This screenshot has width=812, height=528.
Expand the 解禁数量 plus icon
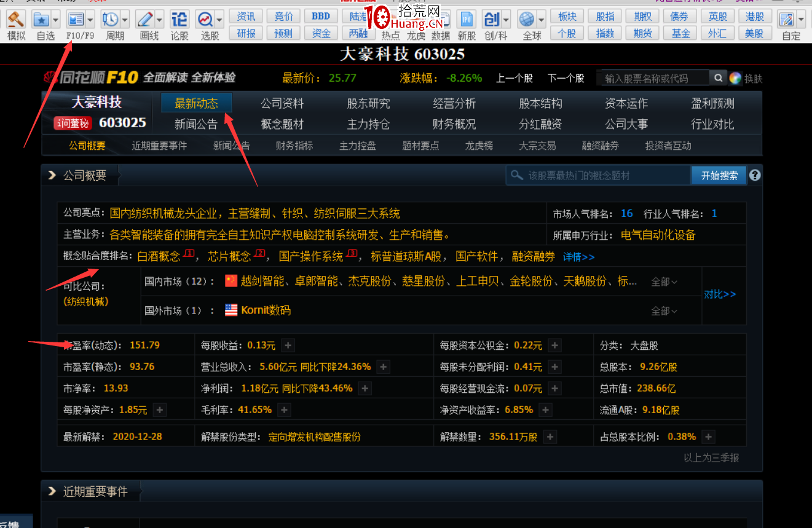pos(550,437)
